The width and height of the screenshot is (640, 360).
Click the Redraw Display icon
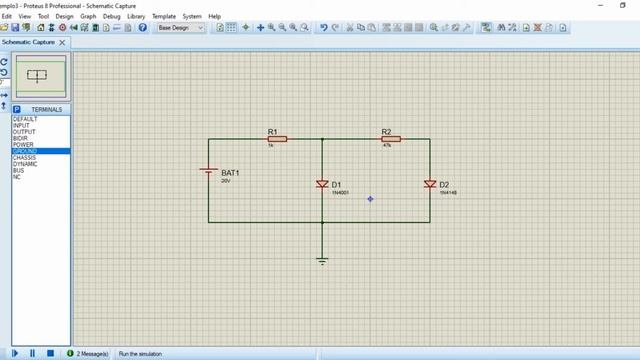[220, 27]
